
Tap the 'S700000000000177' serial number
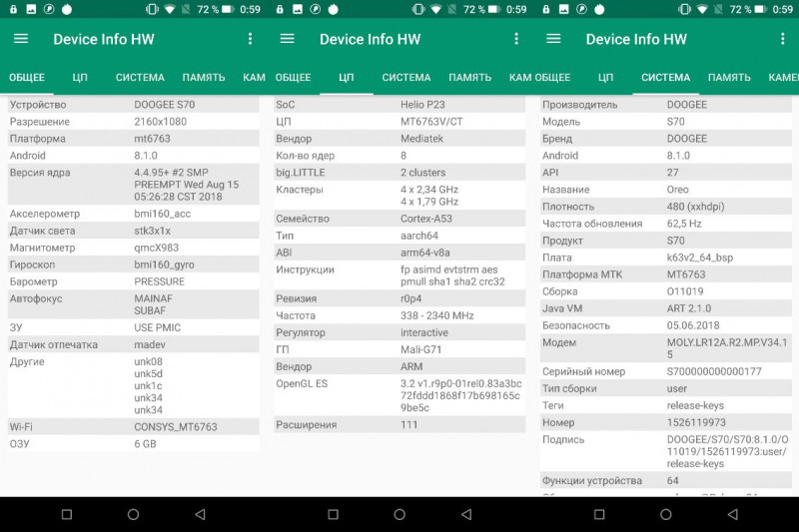[x=714, y=371]
